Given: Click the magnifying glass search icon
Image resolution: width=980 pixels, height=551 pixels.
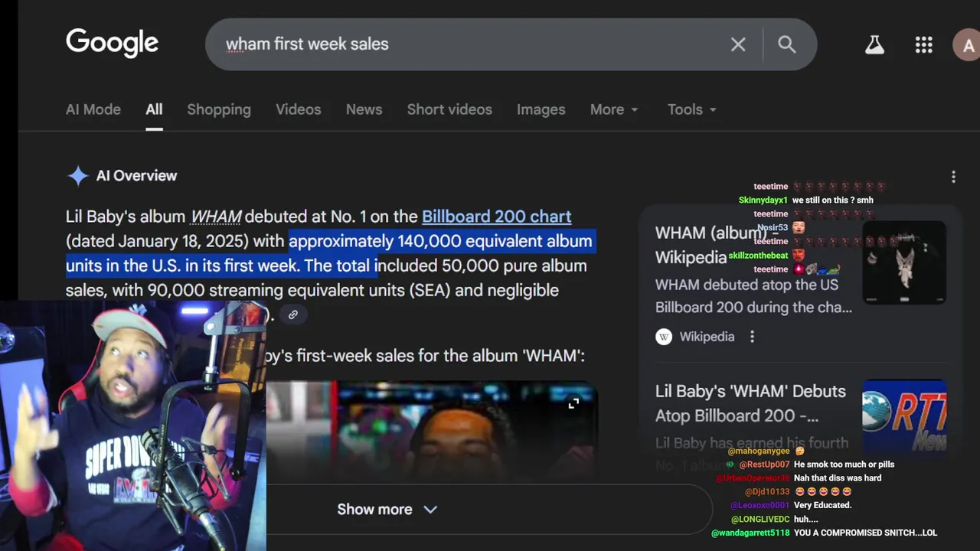Looking at the screenshot, I should click(x=787, y=44).
